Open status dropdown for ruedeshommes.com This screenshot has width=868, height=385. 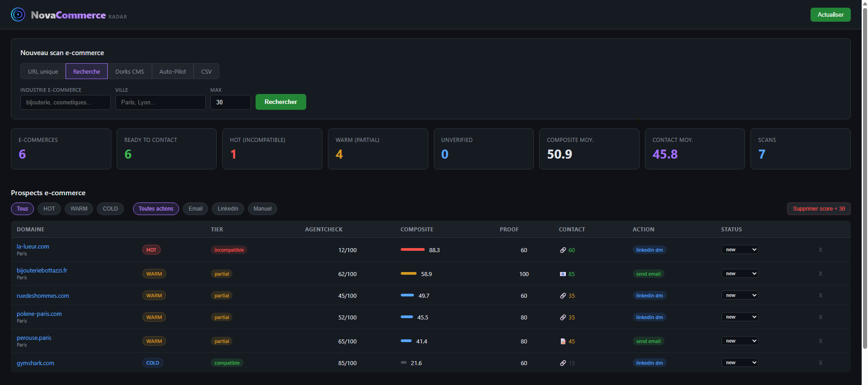(740, 296)
